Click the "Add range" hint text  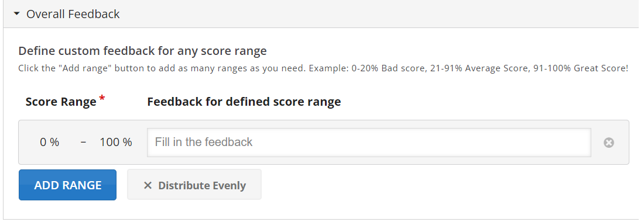pyautogui.click(x=163, y=68)
